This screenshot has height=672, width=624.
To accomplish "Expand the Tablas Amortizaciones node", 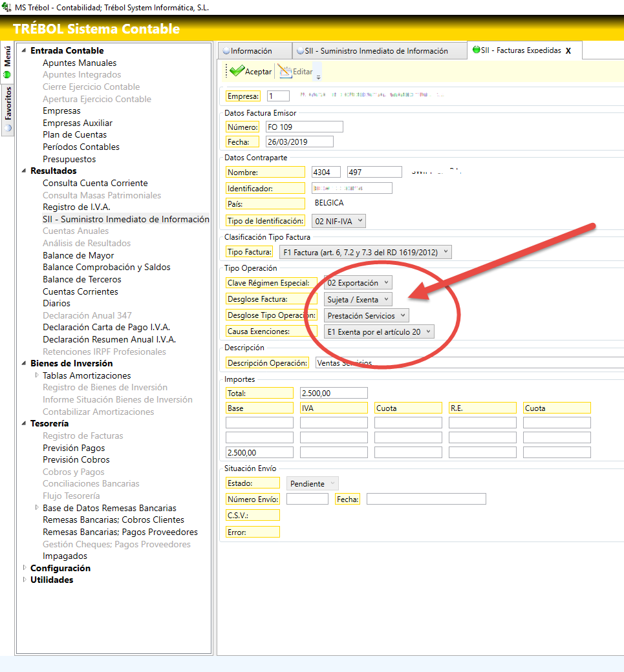I will (37, 375).
